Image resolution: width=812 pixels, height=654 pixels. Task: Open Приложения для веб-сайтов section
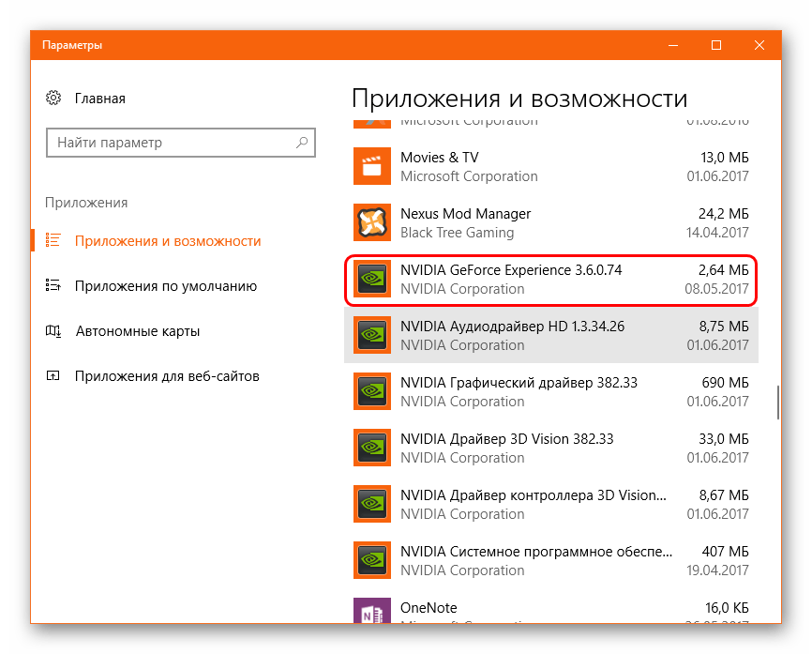click(x=166, y=376)
